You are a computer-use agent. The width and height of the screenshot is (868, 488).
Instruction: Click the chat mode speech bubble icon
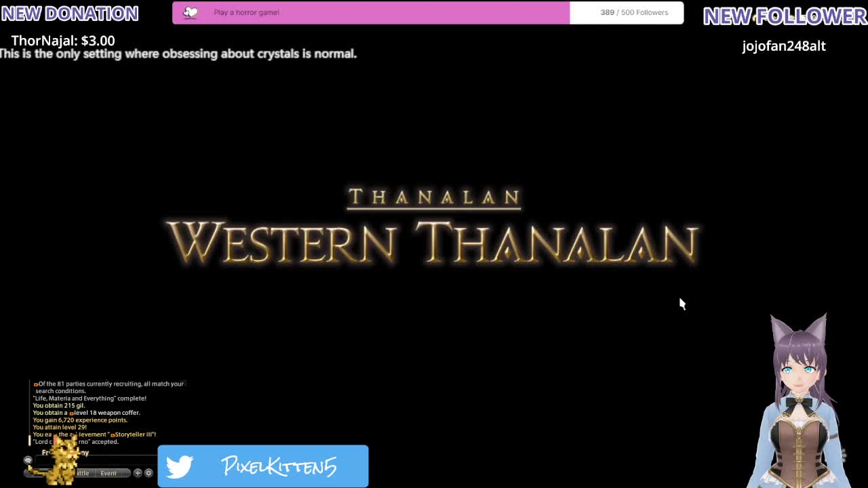[28, 460]
